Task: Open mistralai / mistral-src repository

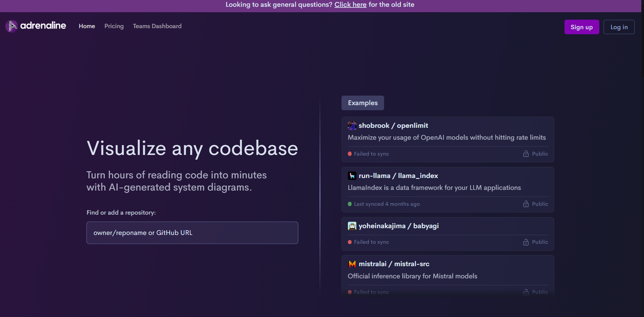Action: [394, 264]
